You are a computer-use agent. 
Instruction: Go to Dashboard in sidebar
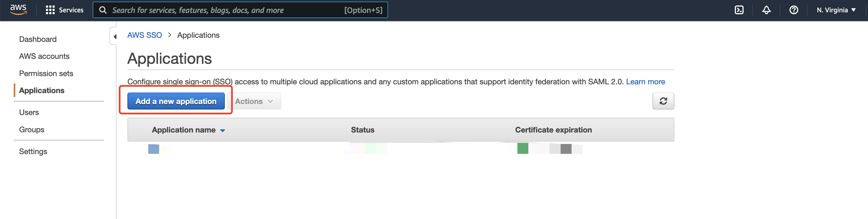coord(38,39)
